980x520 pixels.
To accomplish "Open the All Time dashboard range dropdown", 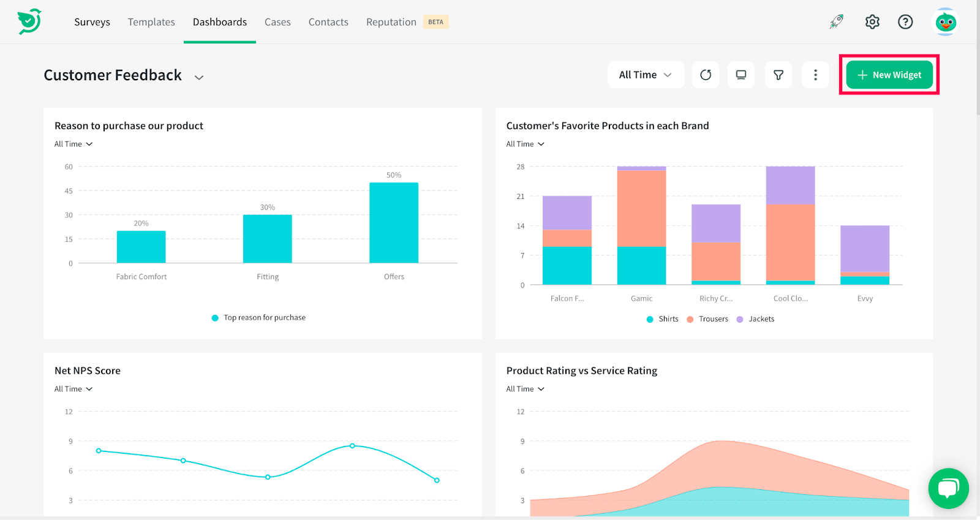I will [646, 75].
